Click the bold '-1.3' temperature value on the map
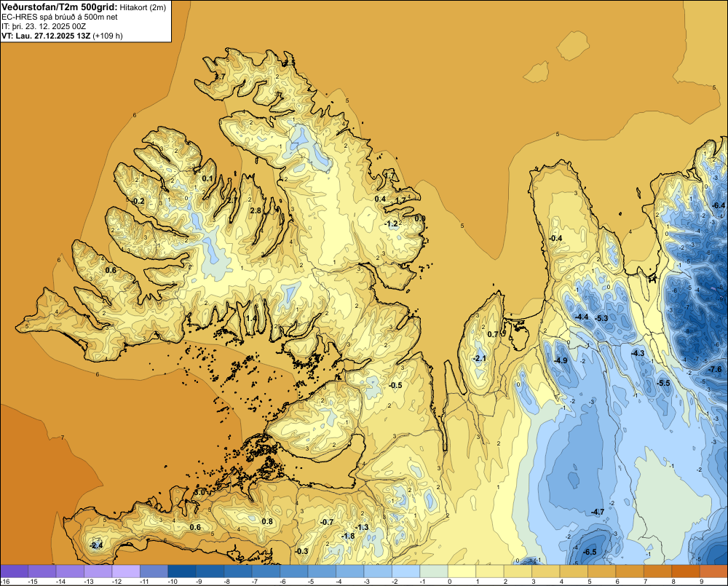The width and height of the screenshot is (728, 586). (x=362, y=527)
